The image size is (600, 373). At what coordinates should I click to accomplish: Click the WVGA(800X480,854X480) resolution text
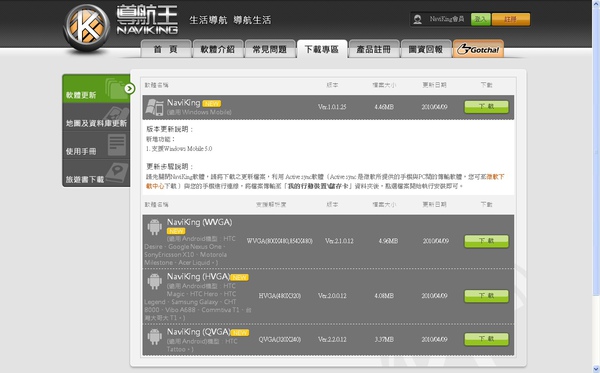(280, 241)
